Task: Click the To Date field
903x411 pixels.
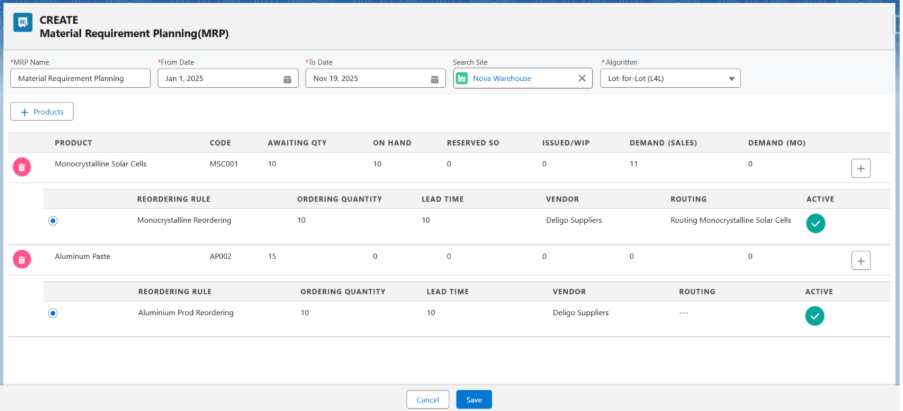Action: click(x=365, y=78)
